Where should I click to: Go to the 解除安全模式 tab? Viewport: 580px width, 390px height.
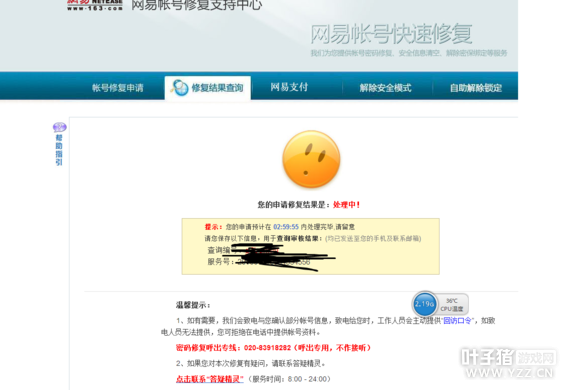385,88
